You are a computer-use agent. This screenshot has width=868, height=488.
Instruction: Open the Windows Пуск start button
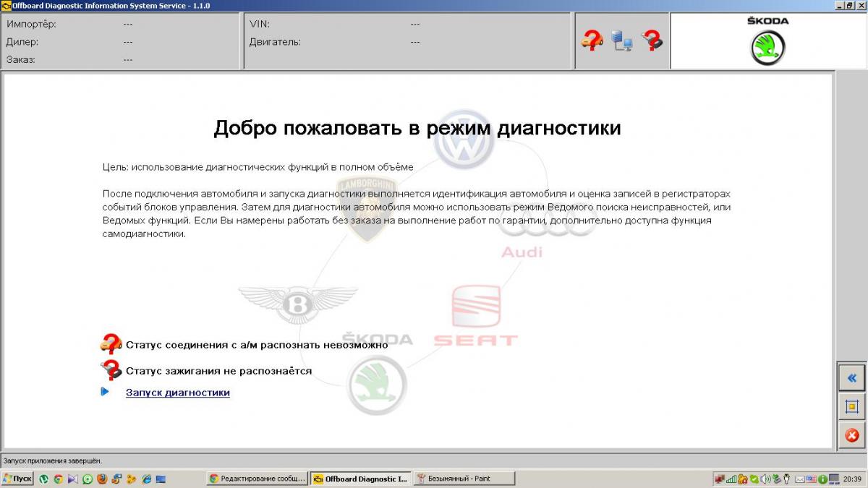17,479
